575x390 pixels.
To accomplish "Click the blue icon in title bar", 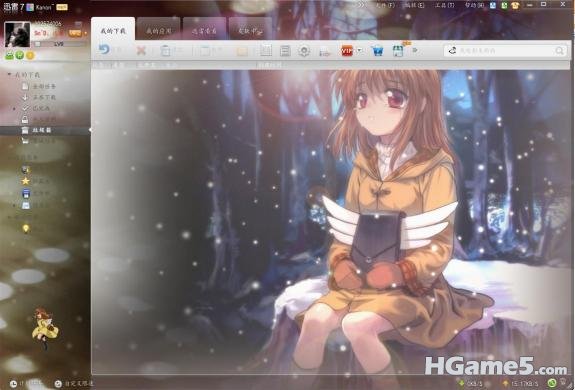I will 493,5.
